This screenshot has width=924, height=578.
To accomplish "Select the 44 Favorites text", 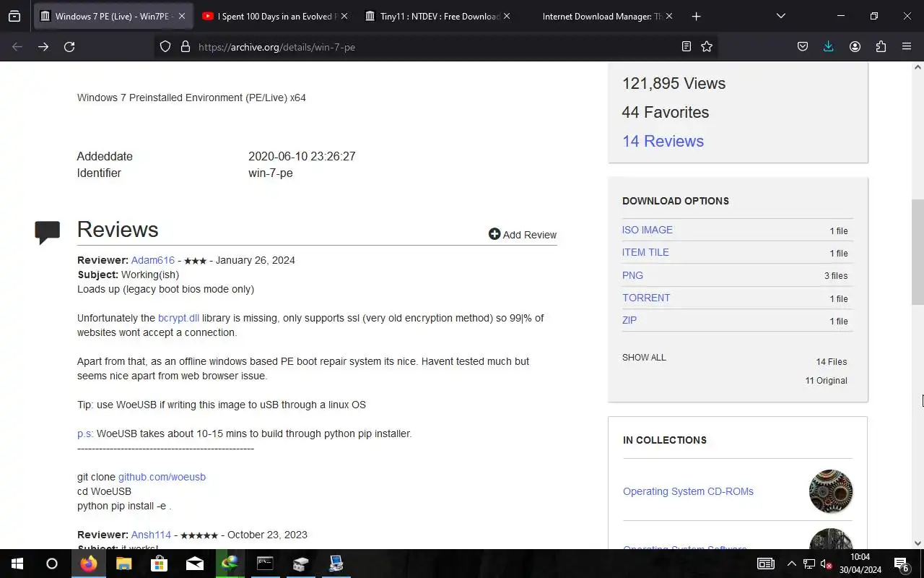I will pos(666,112).
